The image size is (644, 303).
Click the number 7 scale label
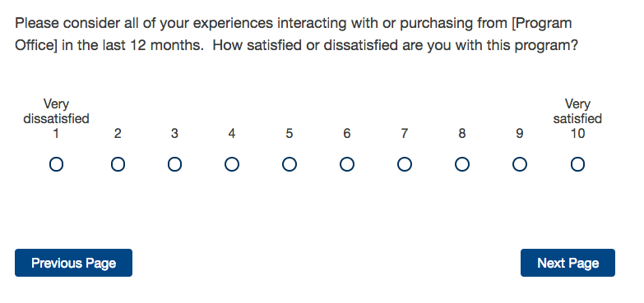coord(405,134)
